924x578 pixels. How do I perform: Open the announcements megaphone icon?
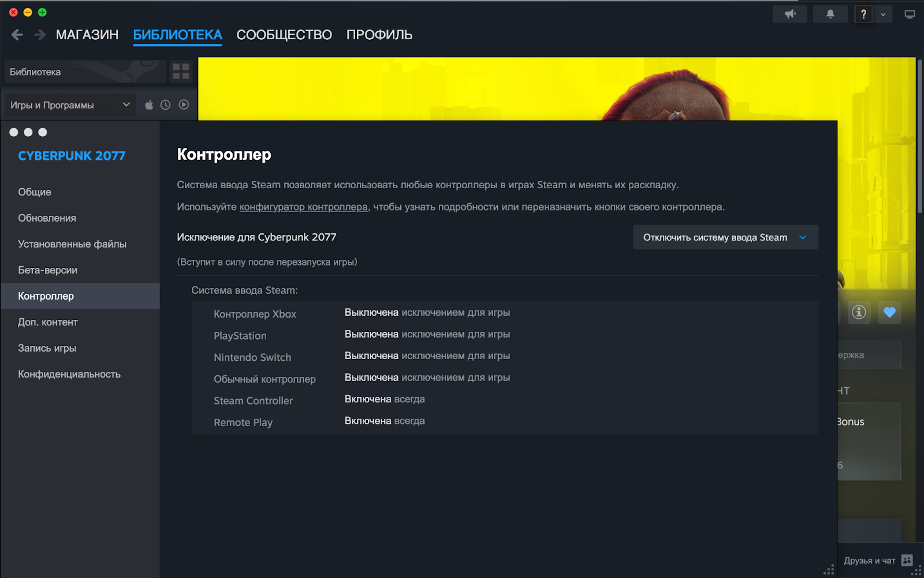[790, 14]
